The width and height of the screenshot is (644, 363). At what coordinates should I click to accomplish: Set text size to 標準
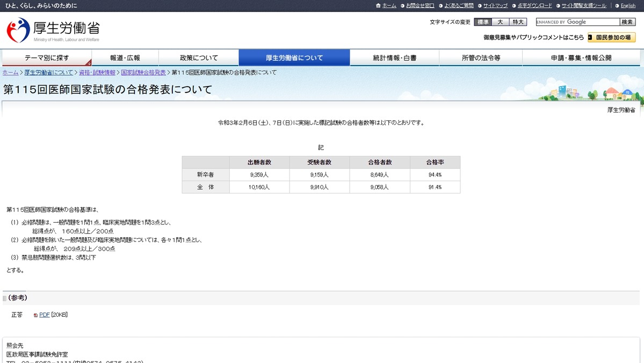(x=482, y=22)
